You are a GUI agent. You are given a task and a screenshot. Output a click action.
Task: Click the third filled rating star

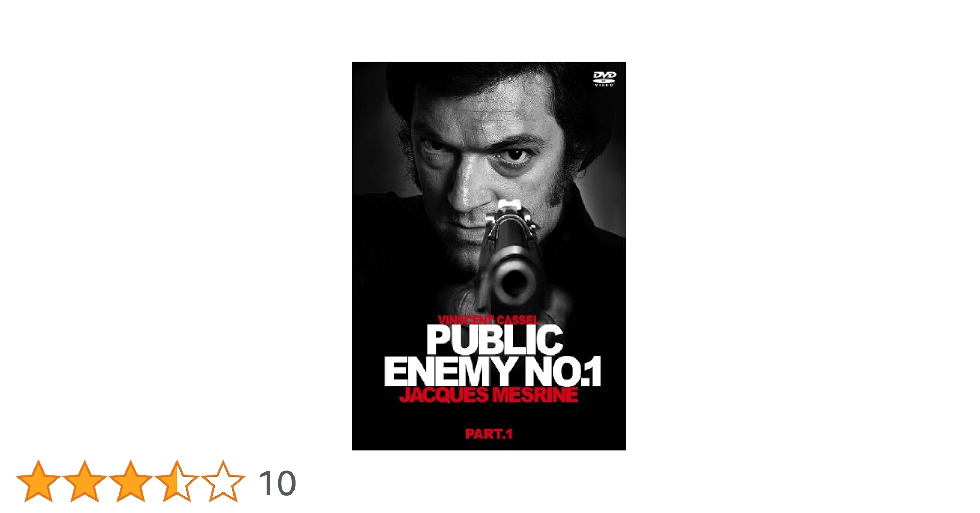131,481
